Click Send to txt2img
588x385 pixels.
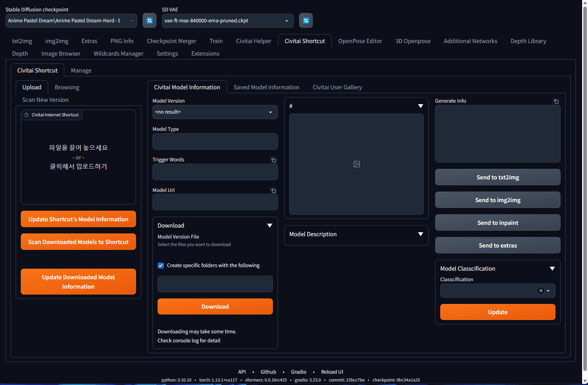(x=498, y=177)
